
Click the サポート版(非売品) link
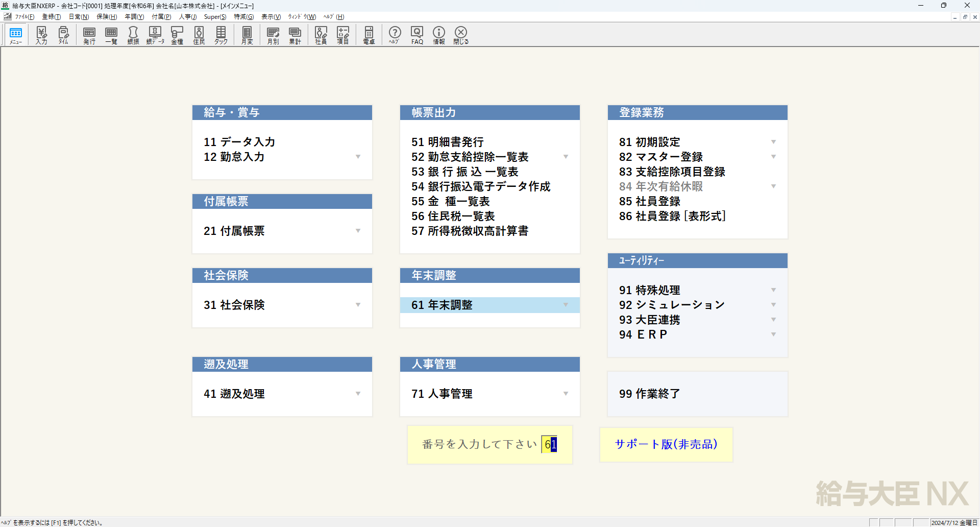point(666,444)
